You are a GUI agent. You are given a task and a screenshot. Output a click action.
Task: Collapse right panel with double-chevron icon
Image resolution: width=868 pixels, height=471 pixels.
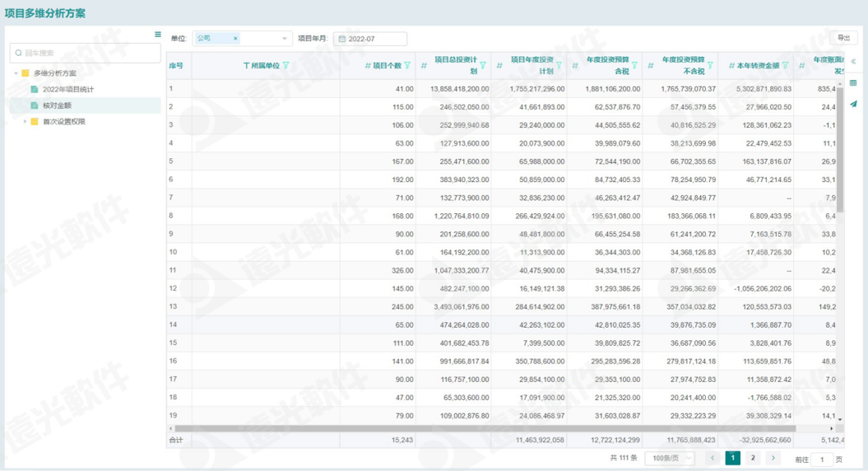coord(853,62)
